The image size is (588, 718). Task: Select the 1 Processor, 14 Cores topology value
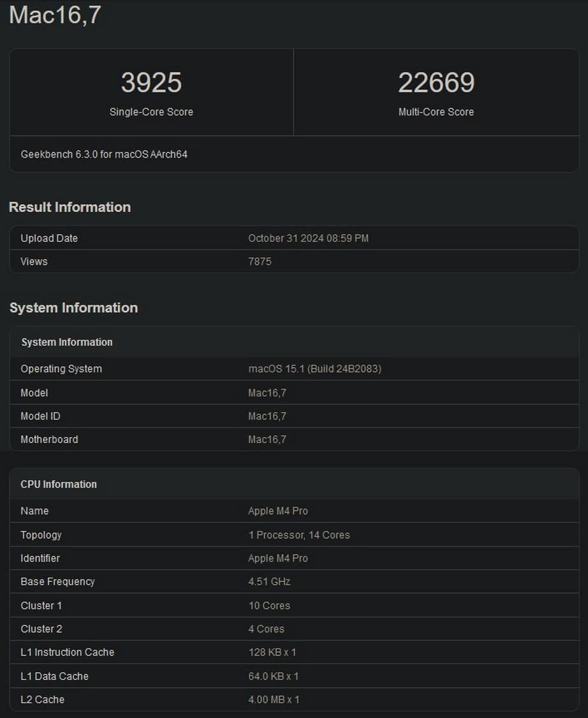299,535
